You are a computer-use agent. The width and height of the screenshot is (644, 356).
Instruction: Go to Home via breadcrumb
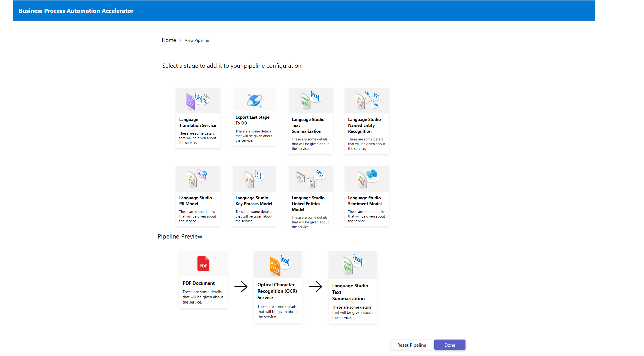[x=169, y=40]
